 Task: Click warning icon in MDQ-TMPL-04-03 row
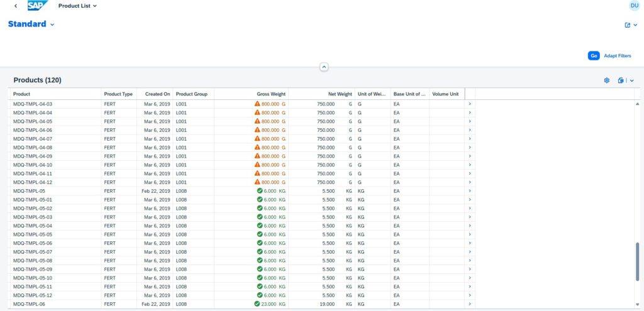pos(257,104)
